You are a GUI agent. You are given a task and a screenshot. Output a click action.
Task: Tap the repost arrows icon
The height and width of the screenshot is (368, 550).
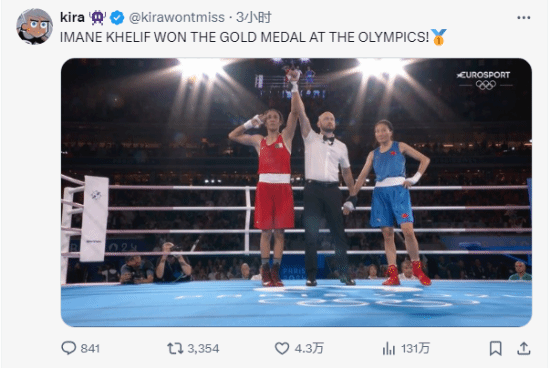175,348
